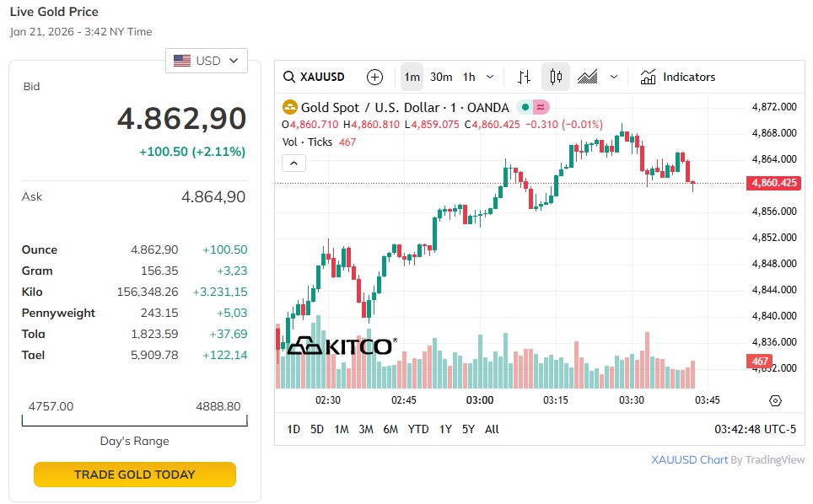Collapse the chart legend chevron
The image size is (813, 504).
coord(293,163)
